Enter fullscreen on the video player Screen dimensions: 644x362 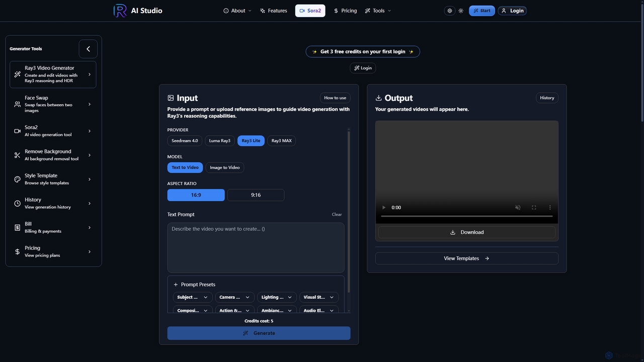pos(534,207)
